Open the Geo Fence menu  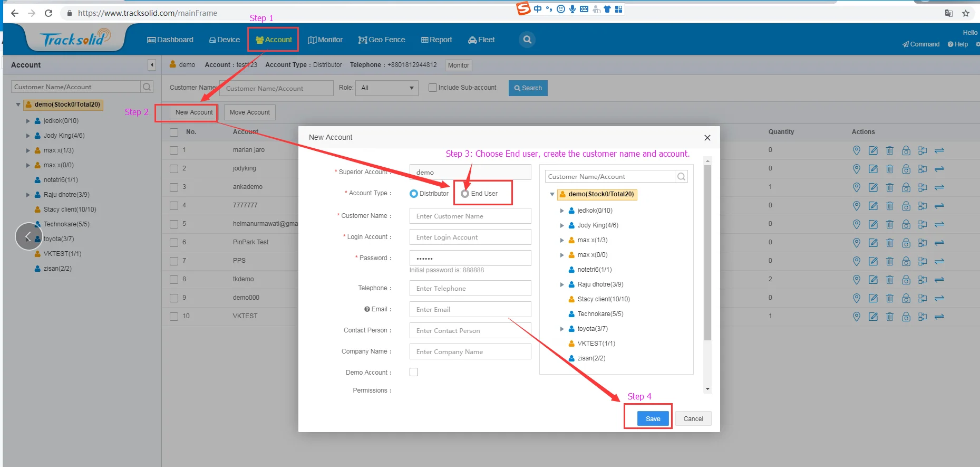(382, 40)
